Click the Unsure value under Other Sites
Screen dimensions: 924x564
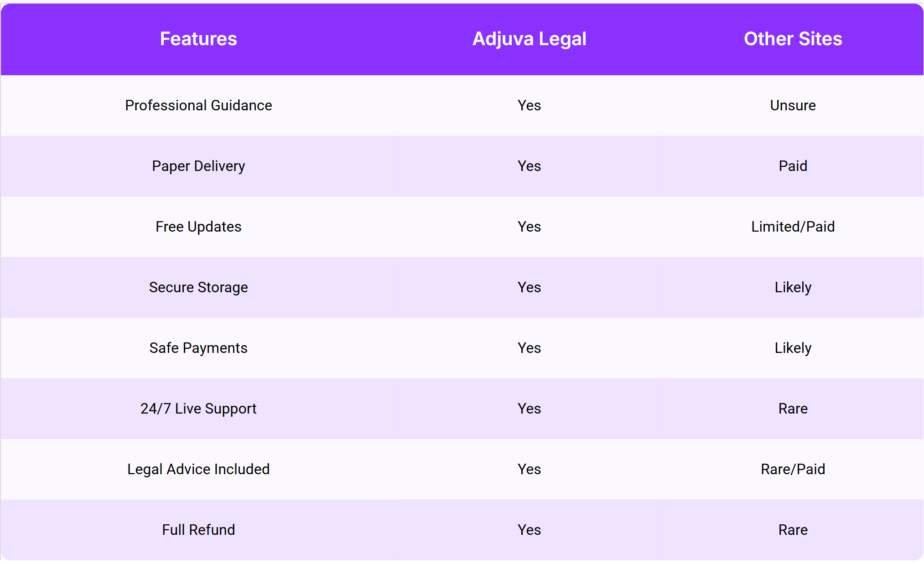[x=793, y=105]
